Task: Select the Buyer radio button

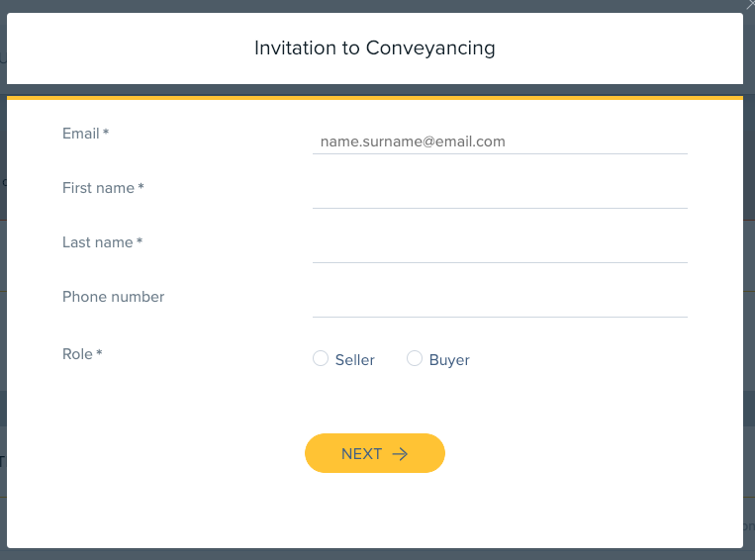Action: [x=414, y=359]
